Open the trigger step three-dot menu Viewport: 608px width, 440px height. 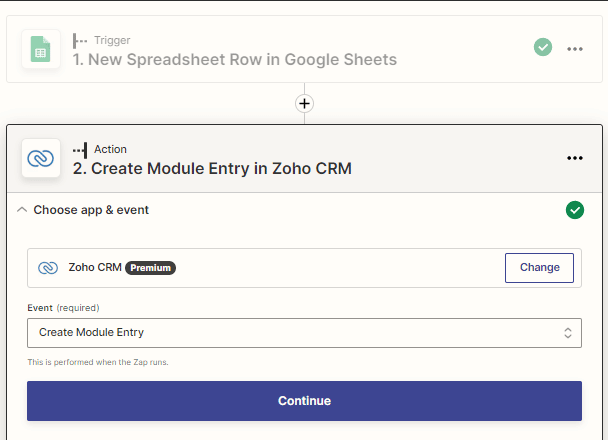(575, 49)
